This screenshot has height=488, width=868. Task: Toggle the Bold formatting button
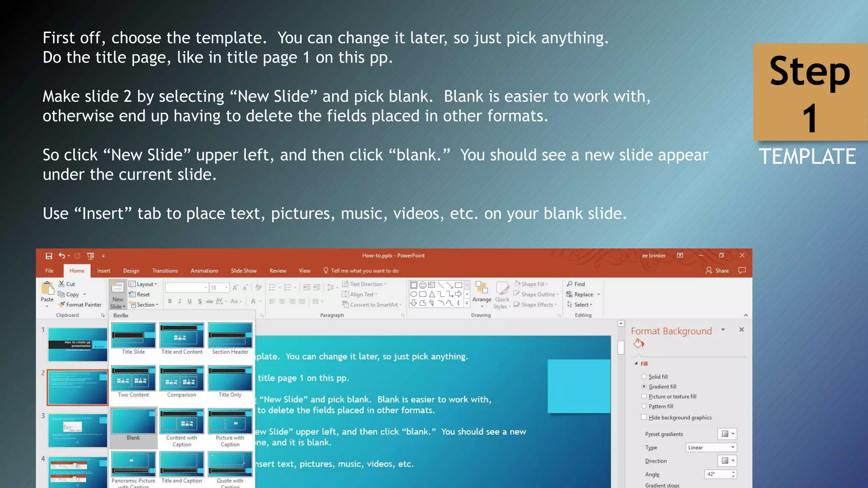click(x=170, y=301)
